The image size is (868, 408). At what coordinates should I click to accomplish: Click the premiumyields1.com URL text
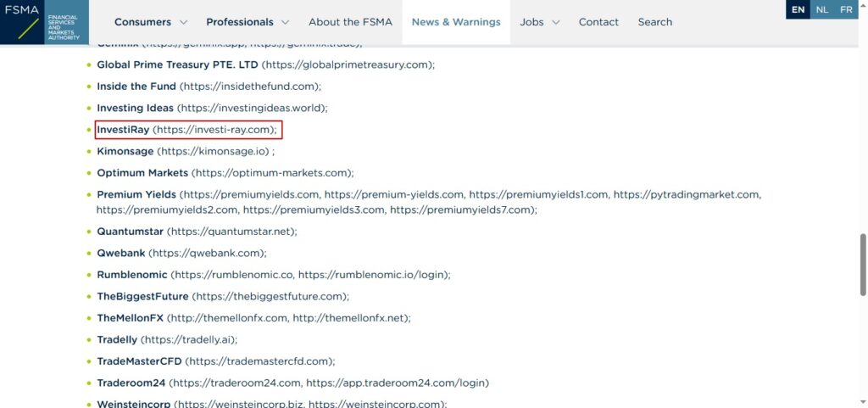(538, 194)
